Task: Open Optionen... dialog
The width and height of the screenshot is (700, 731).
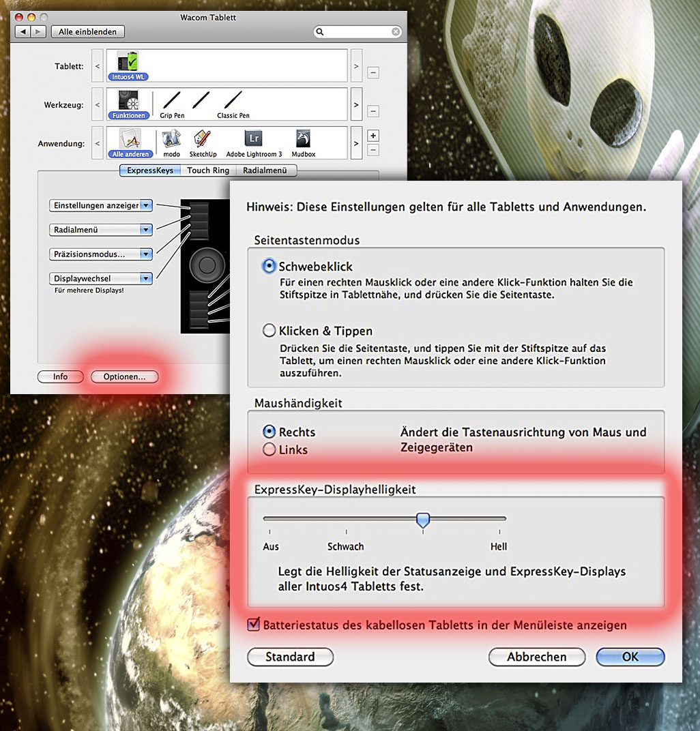Action: [125, 376]
